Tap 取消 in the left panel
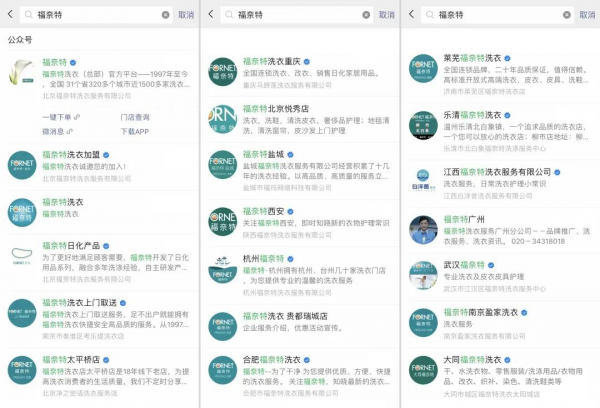600x408 pixels. [x=186, y=15]
